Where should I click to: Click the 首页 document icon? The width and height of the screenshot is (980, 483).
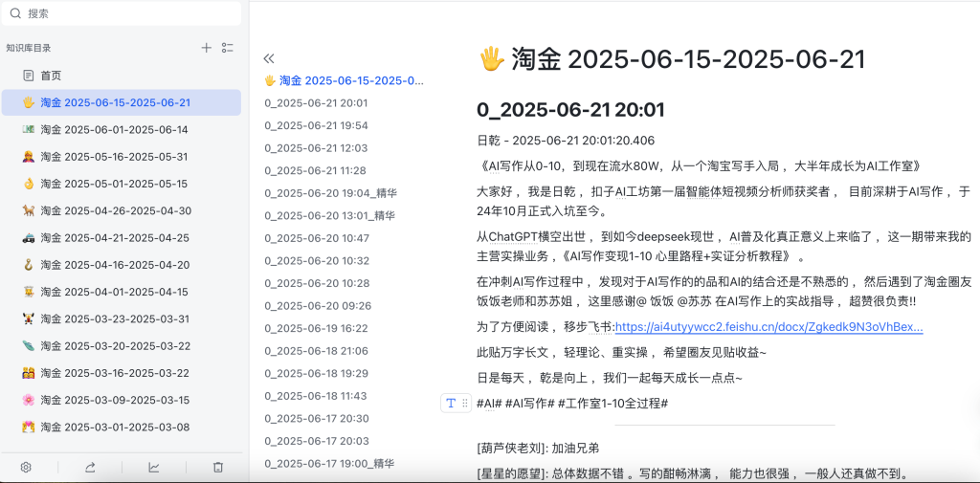pyautogui.click(x=28, y=76)
